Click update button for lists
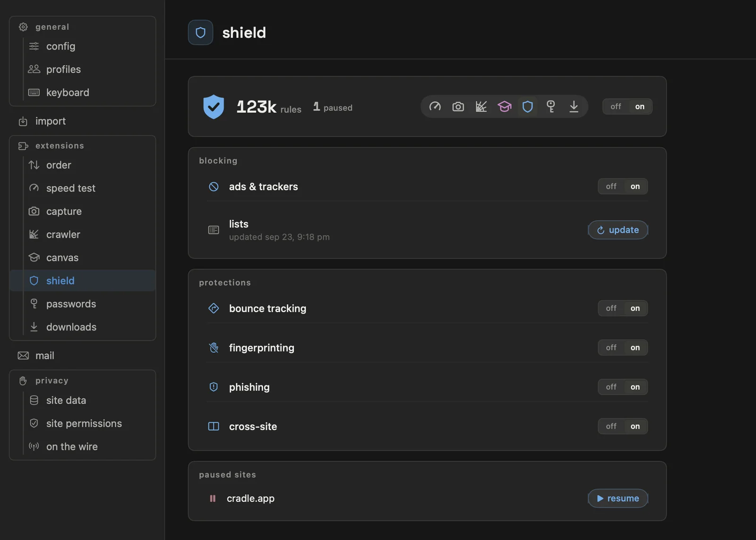Screen dimensions: 756x540 618,230
